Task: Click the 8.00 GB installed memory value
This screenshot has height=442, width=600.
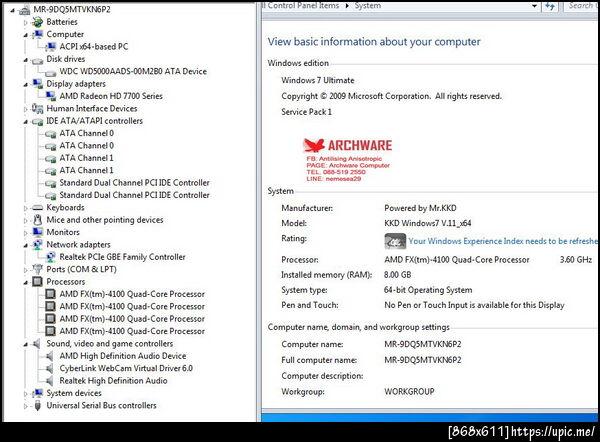Action: [398, 275]
